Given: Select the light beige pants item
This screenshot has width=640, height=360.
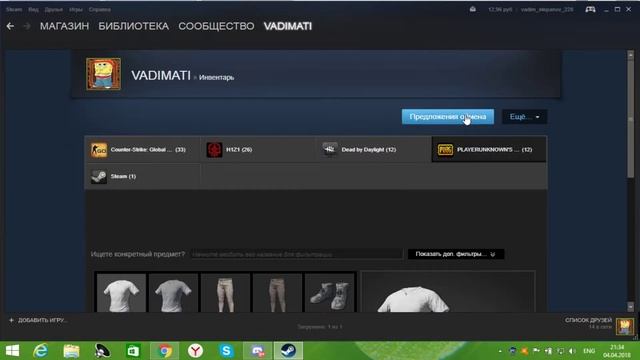Looking at the screenshot, I should tap(225, 293).
